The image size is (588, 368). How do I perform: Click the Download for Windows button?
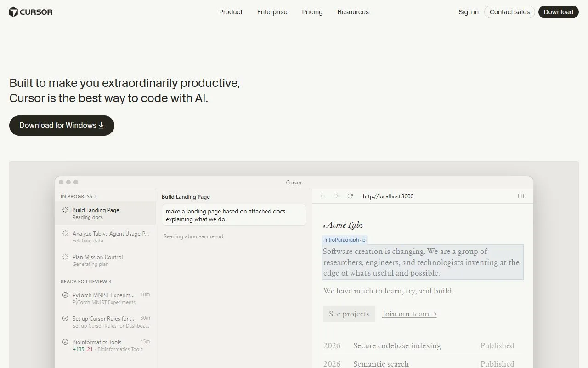click(61, 125)
